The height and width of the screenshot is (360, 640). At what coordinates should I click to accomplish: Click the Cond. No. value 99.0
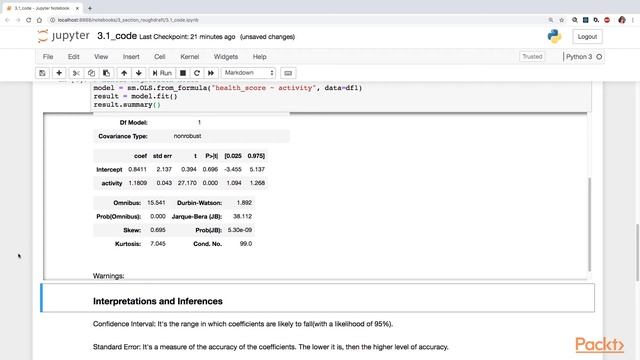(x=246, y=244)
